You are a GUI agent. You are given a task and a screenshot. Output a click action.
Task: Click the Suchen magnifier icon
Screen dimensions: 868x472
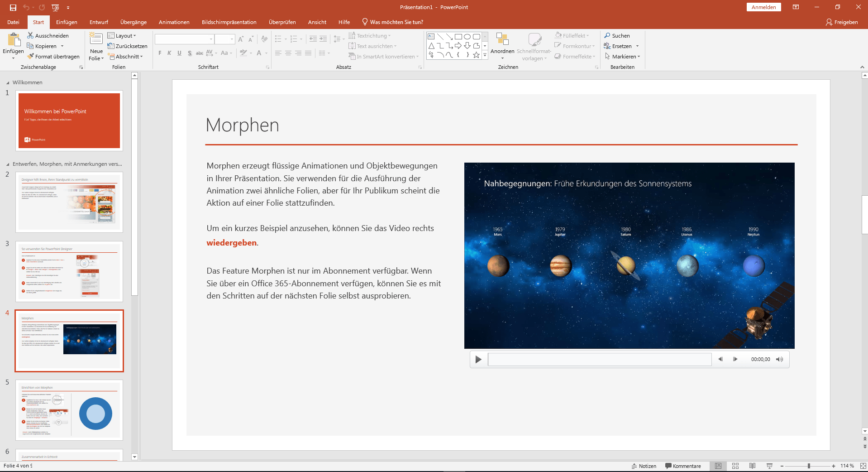607,35
